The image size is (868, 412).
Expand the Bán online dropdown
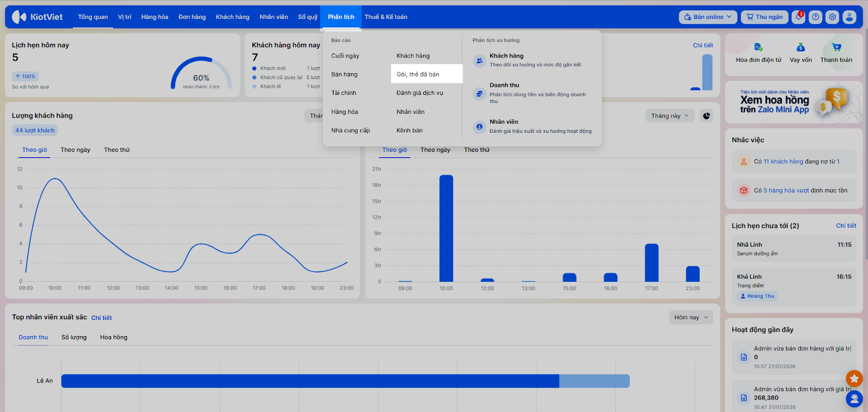[x=707, y=17]
